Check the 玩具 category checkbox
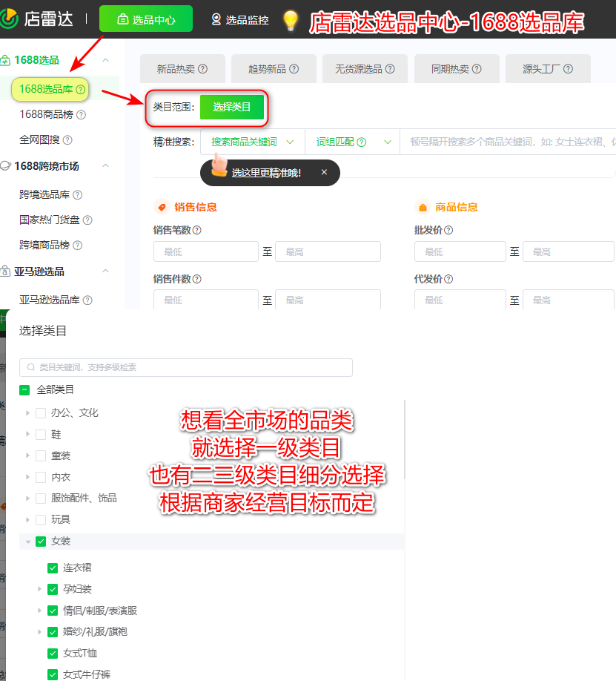The image size is (616, 681). point(41,519)
